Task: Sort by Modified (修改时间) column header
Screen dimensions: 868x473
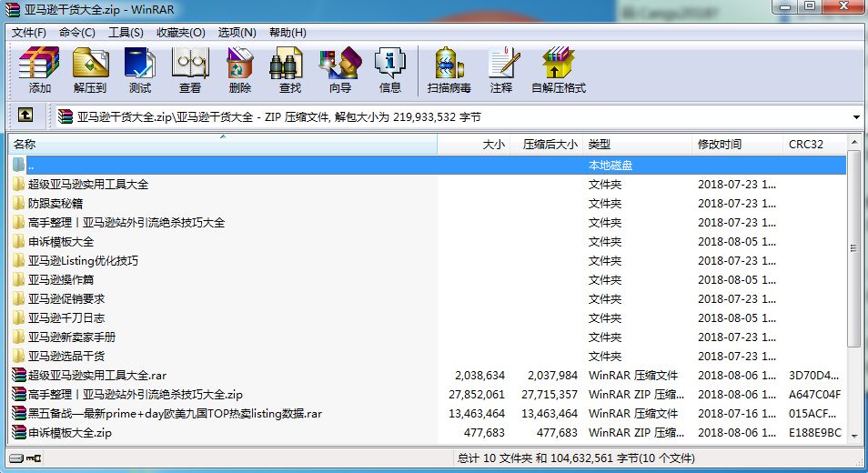Action: pyautogui.click(x=737, y=145)
